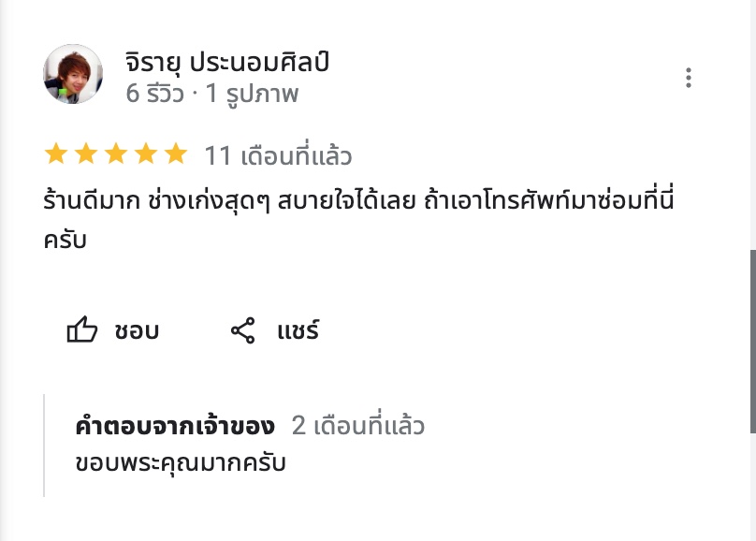Click the share icon
756x541 pixels.
(243, 330)
